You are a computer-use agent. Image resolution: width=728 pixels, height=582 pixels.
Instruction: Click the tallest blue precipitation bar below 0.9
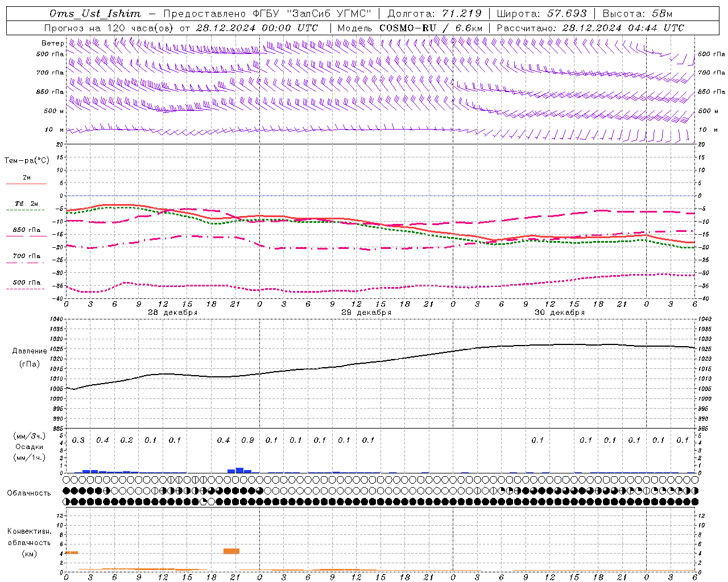tap(239, 470)
